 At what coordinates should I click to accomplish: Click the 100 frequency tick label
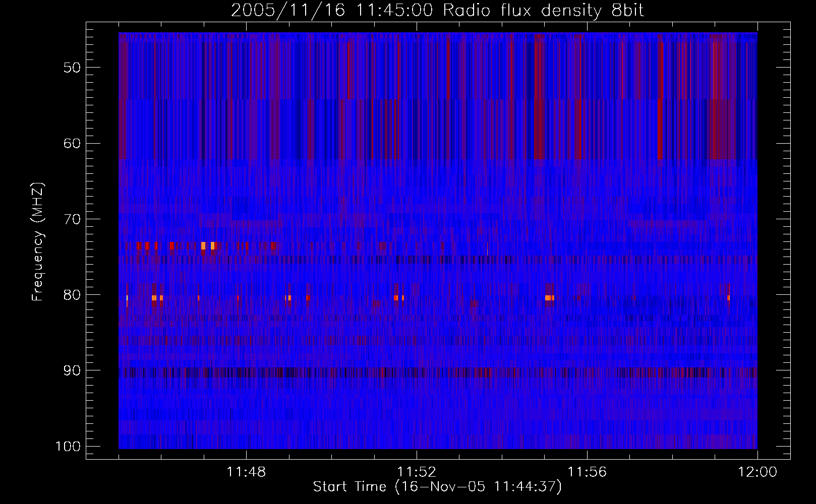click(x=68, y=447)
